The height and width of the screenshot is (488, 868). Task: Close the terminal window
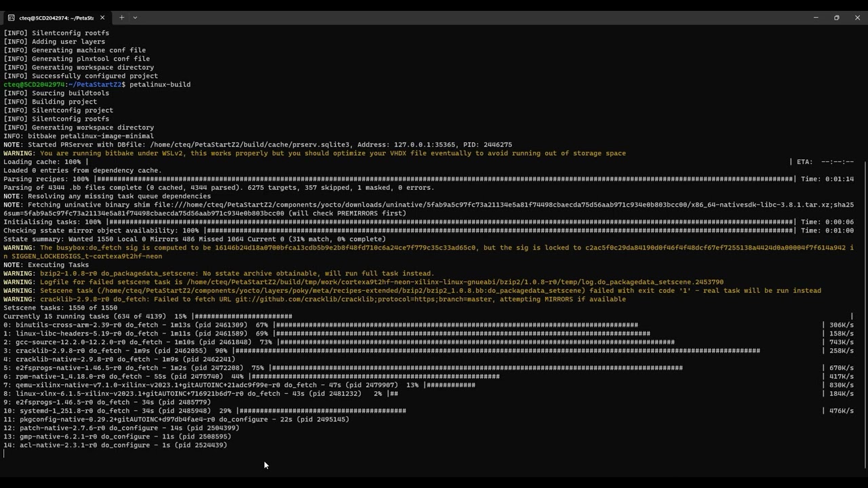pos(857,18)
